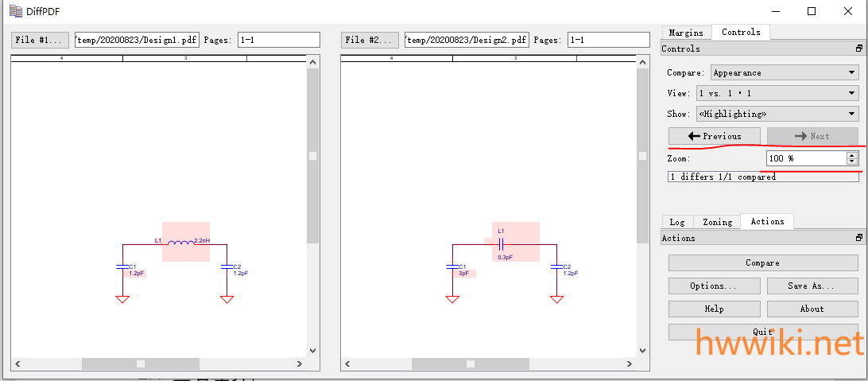Float the Actions panel using its dock icon
Screen dimensions: 868x381
coord(859,238)
